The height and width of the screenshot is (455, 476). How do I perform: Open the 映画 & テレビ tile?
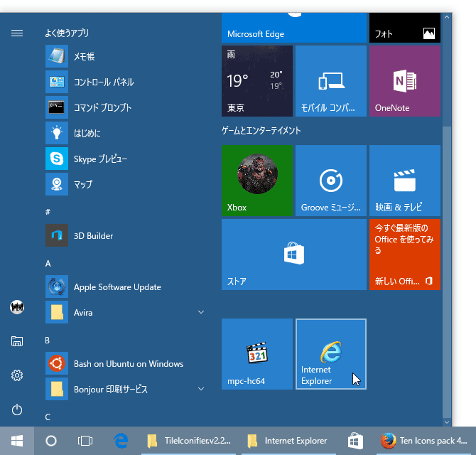pos(405,181)
